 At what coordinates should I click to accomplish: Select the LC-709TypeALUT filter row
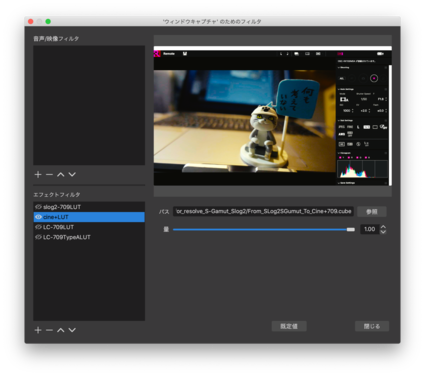(x=89, y=237)
